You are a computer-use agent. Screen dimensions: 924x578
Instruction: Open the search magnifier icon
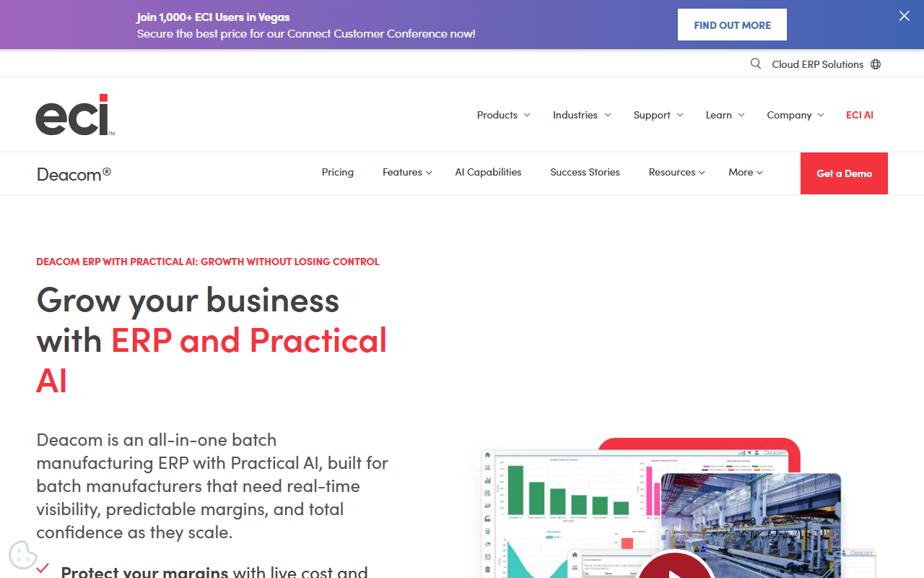pos(756,64)
